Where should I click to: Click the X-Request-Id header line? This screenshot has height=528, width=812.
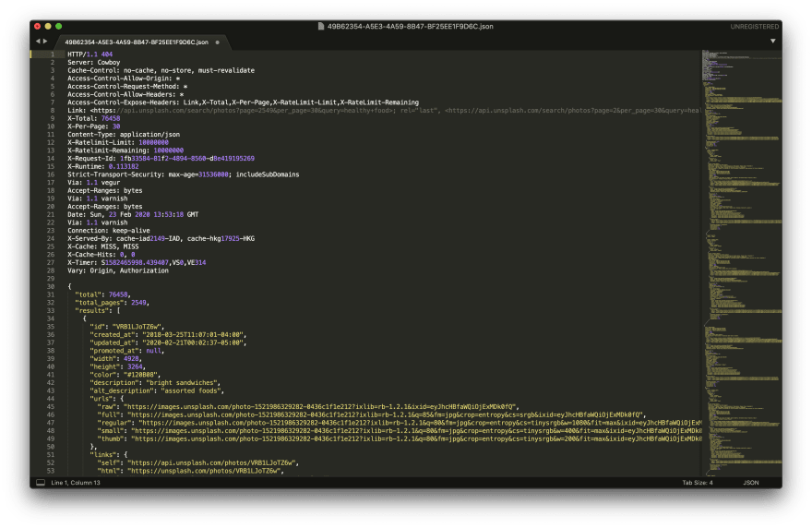click(161, 159)
